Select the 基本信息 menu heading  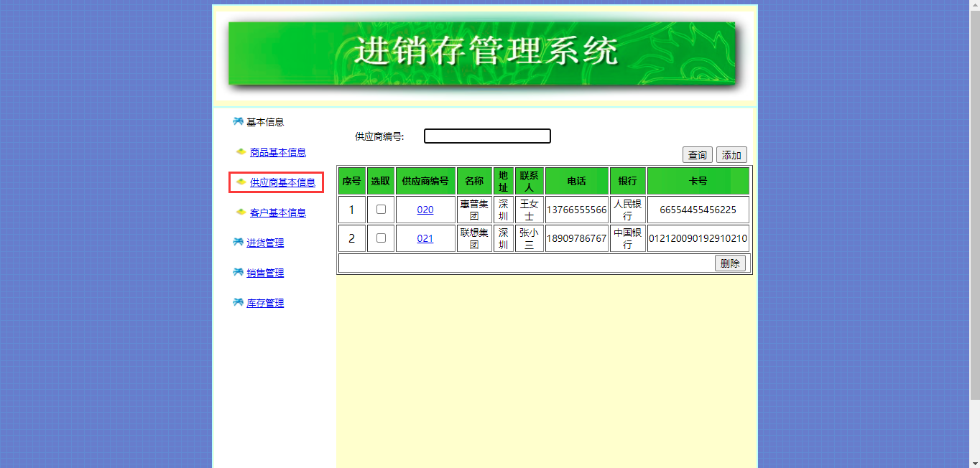pyautogui.click(x=265, y=122)
